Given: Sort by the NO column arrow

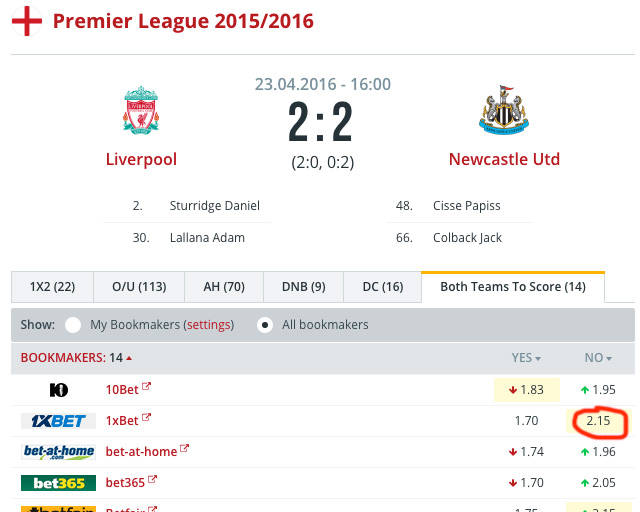Looking at the screenshot, I should [x=609, y=358].
